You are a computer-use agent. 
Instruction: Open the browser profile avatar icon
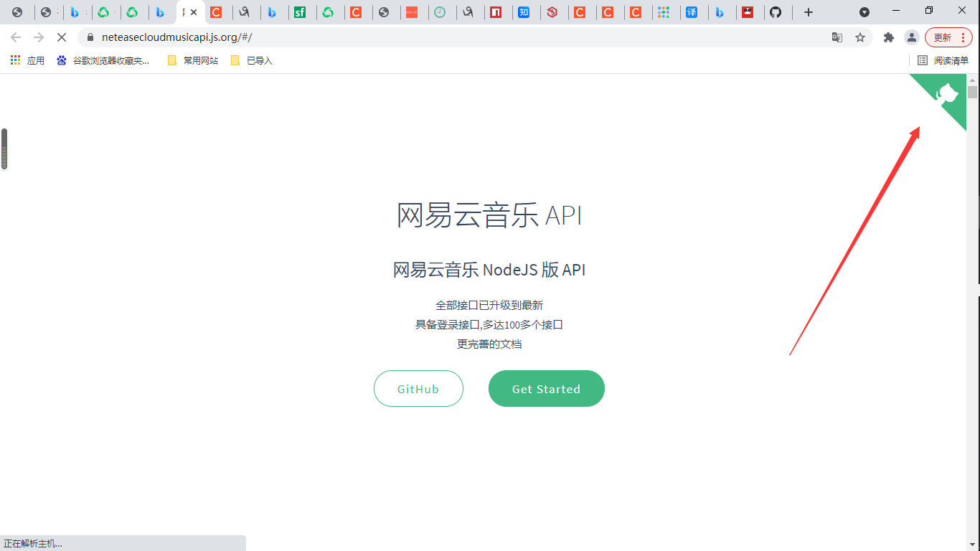911,37
